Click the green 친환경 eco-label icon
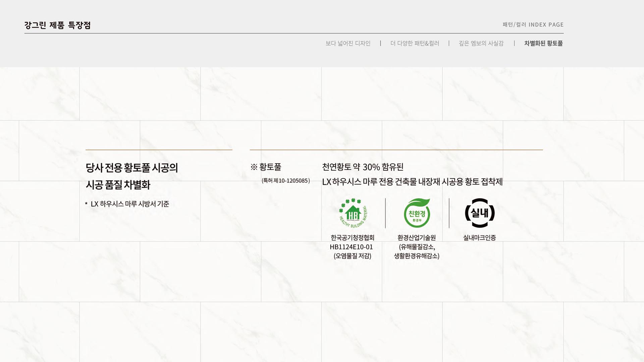644x362 pixels. (x=417, y=213)
